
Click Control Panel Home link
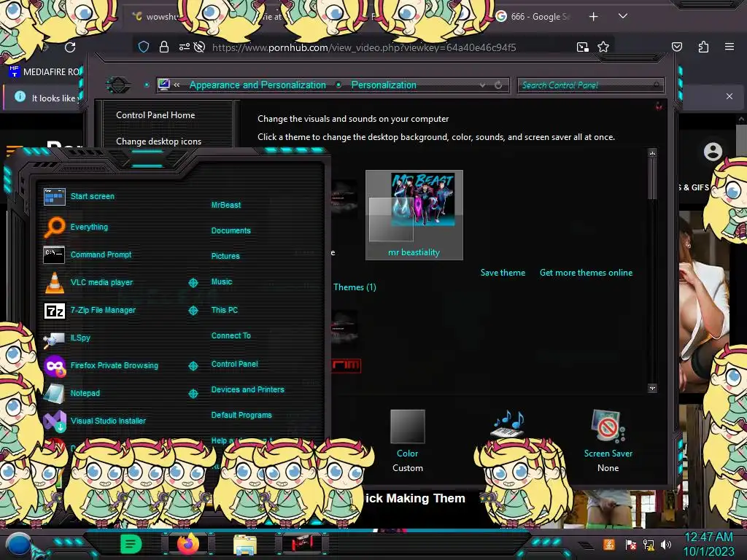pyautogui.click(x=155, y=114)
